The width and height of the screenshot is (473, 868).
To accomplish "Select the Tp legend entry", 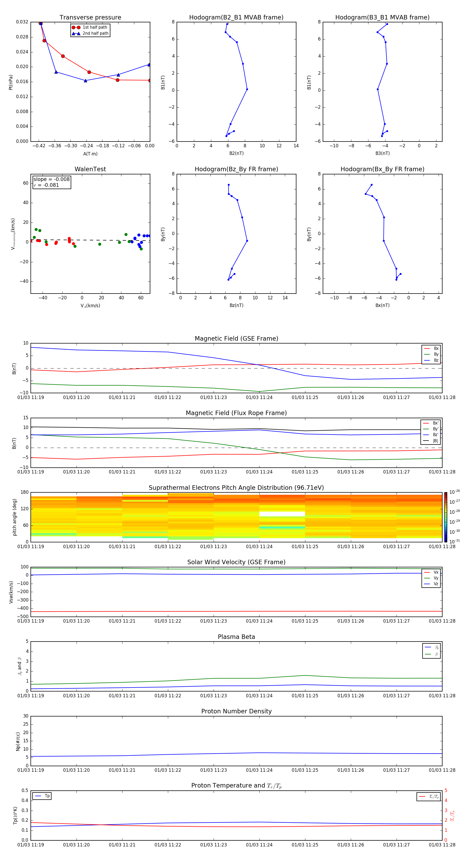I will [42, 796].
